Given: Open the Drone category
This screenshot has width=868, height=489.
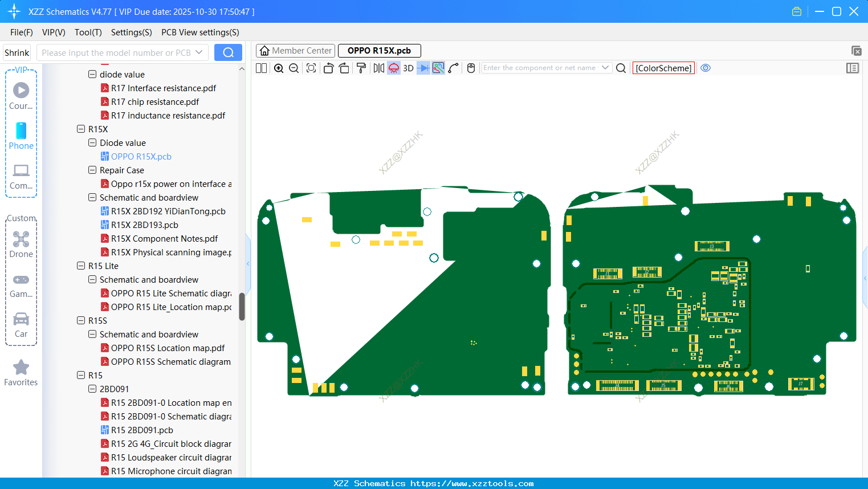Looking at the screenshot, I should 21,244.
